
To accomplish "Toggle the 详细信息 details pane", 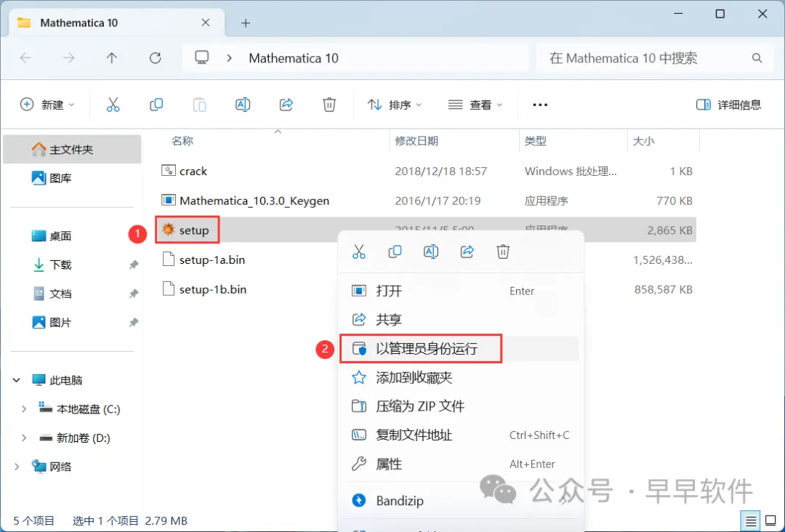I will pos(728,105).
